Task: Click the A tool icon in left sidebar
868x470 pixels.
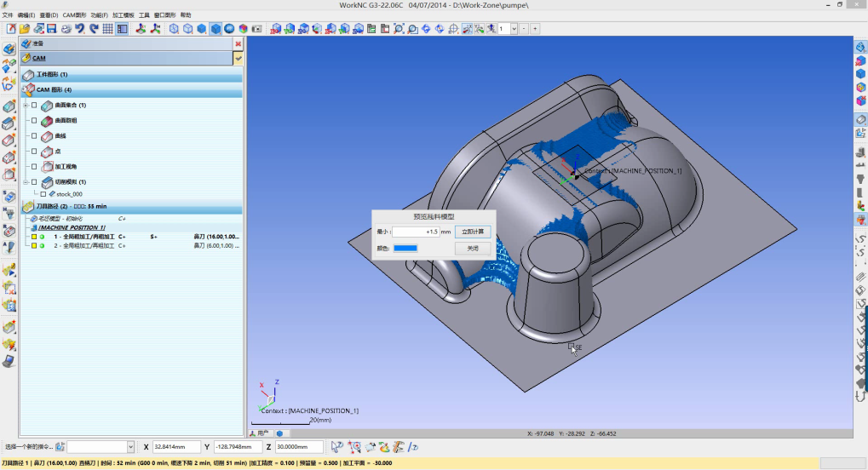Action: (x=9, y=248)
